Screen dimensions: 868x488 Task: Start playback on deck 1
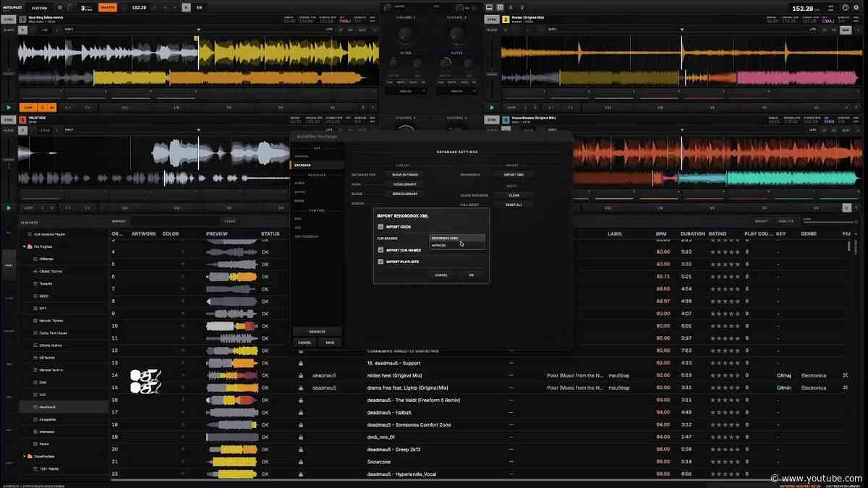[x=9, y=107]
